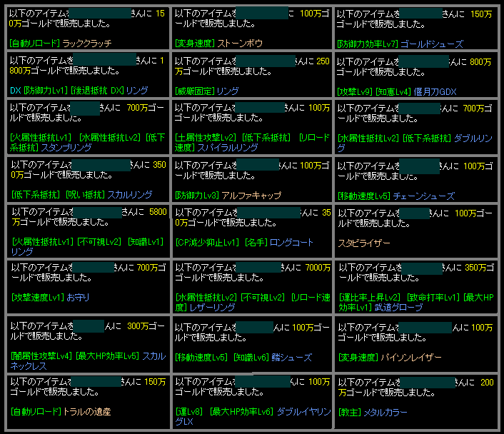The height and width of the screenshot is (434, 504).
Task: Click the 鱗シューズ item name
Action: [x=291, y=357]
